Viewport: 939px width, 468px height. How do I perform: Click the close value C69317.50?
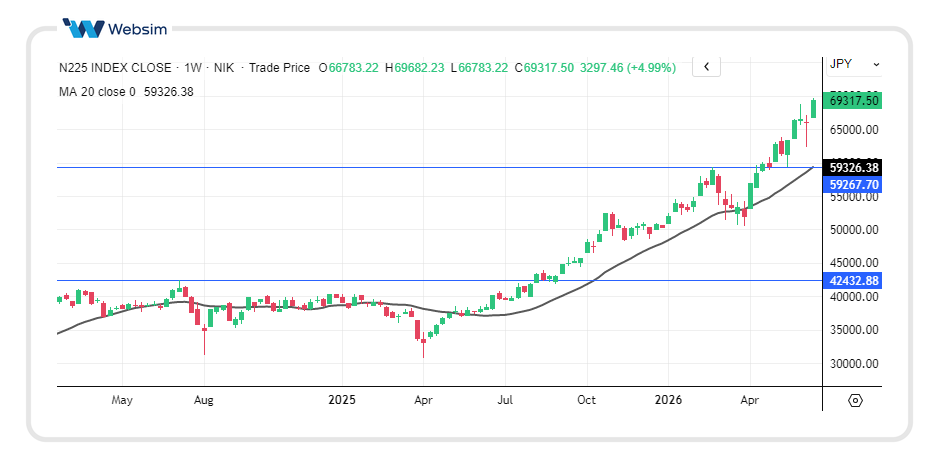[544, 68]
